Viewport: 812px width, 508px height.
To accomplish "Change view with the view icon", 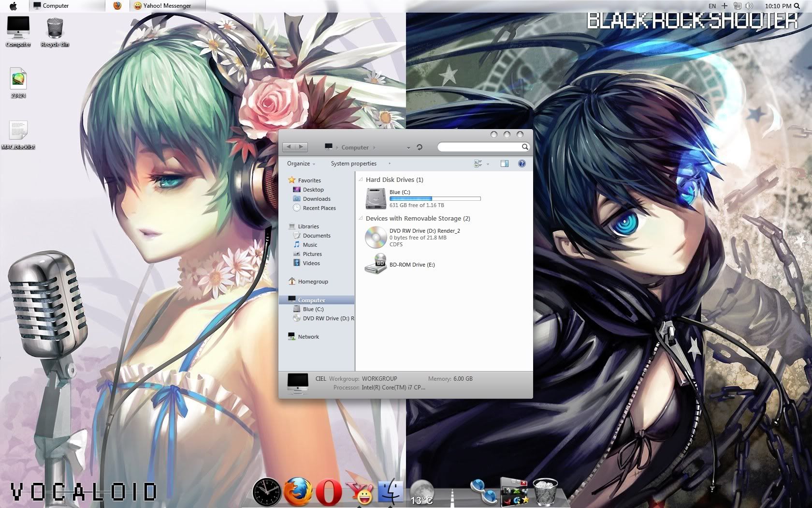I will [478, 164].
